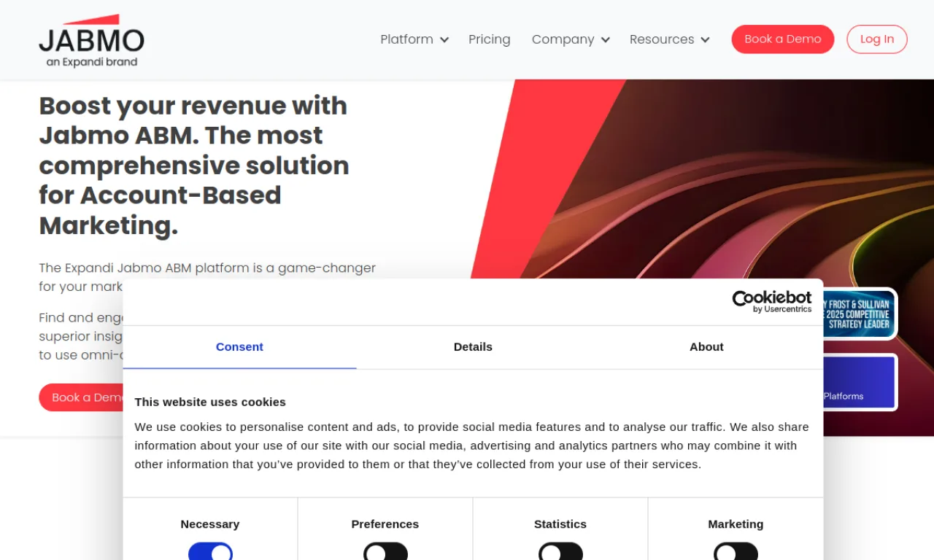Open the Pricing page link
The height and width of the screenshot is (560, 934).
[490, 39]
